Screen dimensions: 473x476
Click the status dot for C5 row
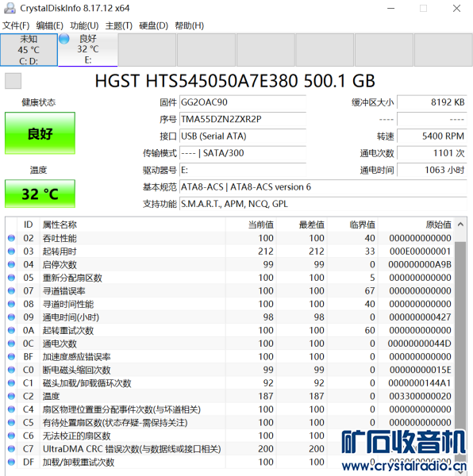[11, 423]
